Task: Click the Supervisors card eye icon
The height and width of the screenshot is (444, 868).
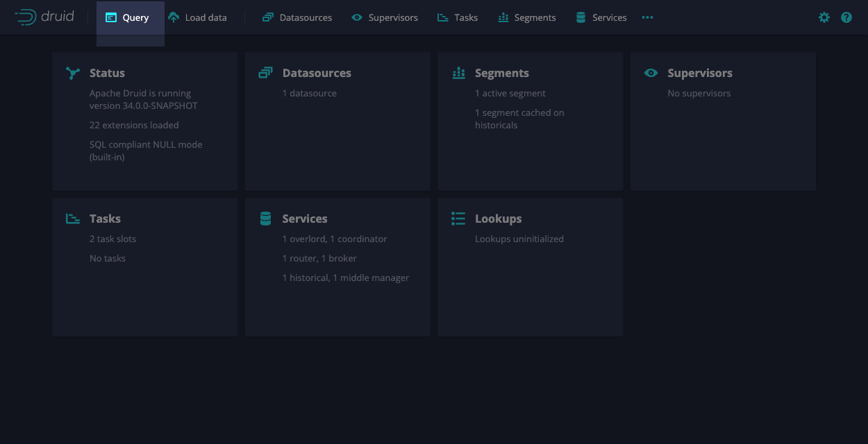Action: pos(651,73)
